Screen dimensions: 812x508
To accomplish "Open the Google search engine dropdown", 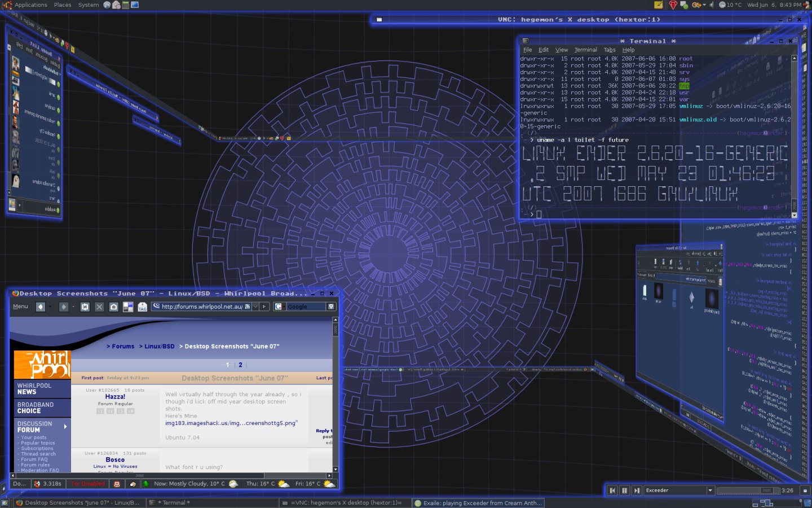I will pos(279,306).
